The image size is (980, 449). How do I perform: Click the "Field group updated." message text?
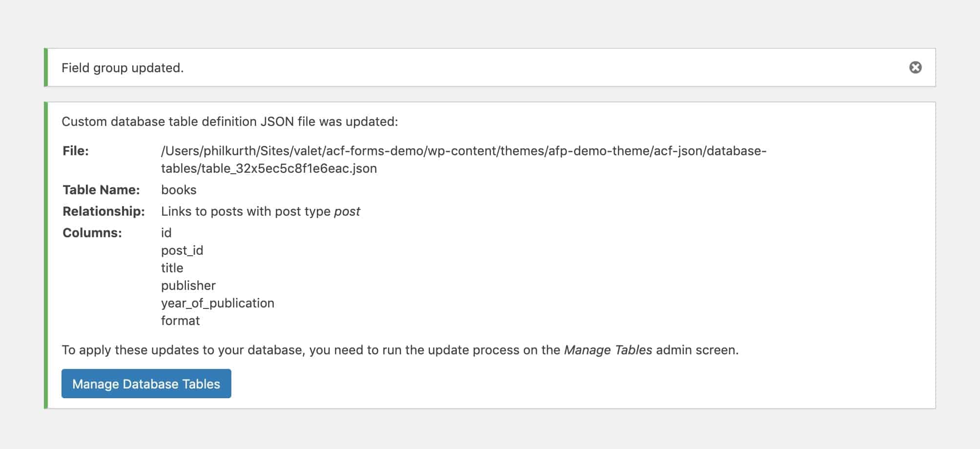(122, 68)
